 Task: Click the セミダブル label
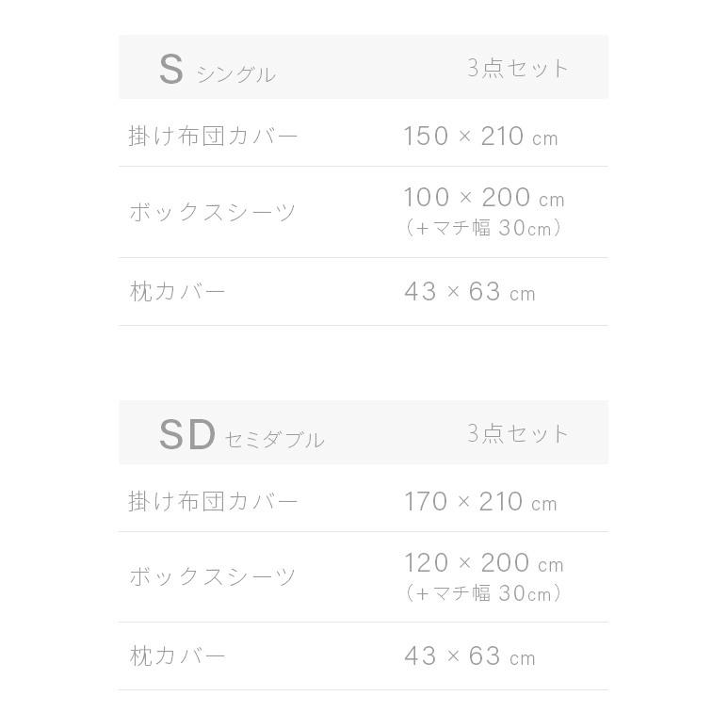(274, 440)
